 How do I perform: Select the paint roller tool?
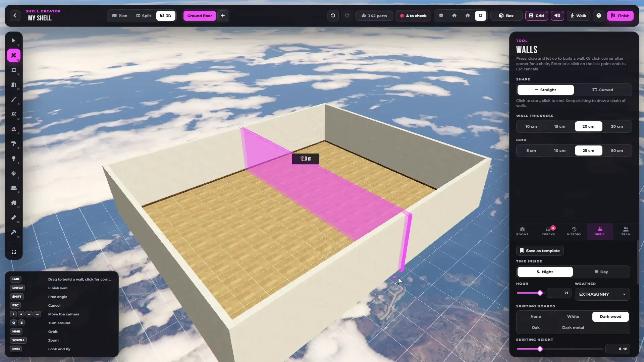click(x=14, y=144)
